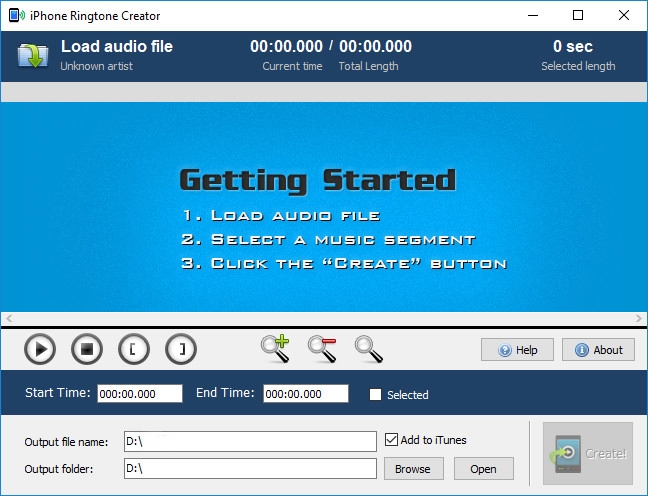Maximize the iPhone Ringtone Creator window
The image size is (648, 496).
[578, 16]
